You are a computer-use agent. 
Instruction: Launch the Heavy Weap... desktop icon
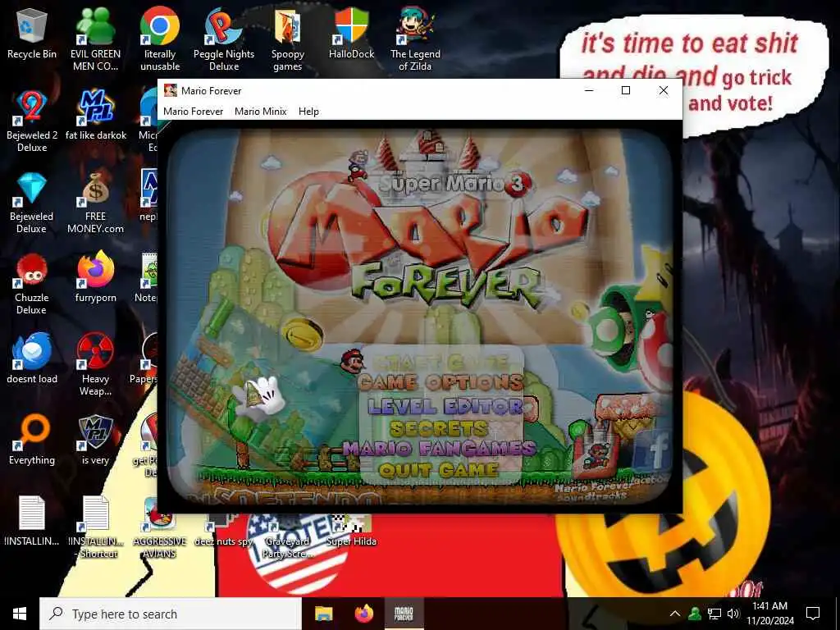click(95, 364)
